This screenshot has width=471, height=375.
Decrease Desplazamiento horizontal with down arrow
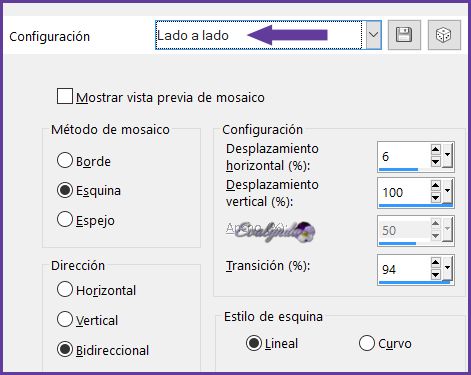pyautogui.click(x=436, y=162)
